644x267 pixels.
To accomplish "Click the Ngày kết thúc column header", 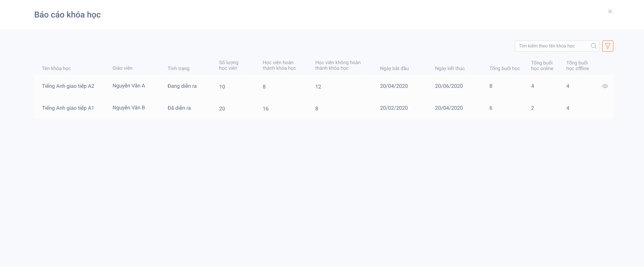I will tap(449, 68).
